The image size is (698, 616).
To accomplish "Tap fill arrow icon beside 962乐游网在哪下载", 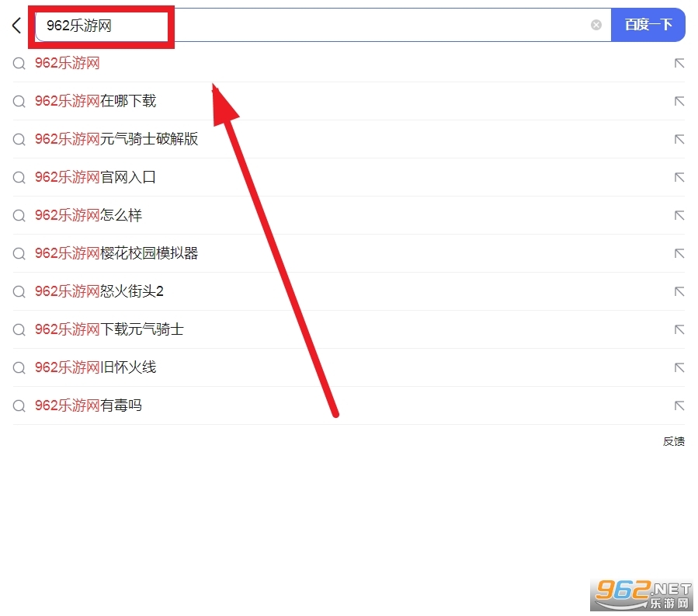I will click(679, 101).
